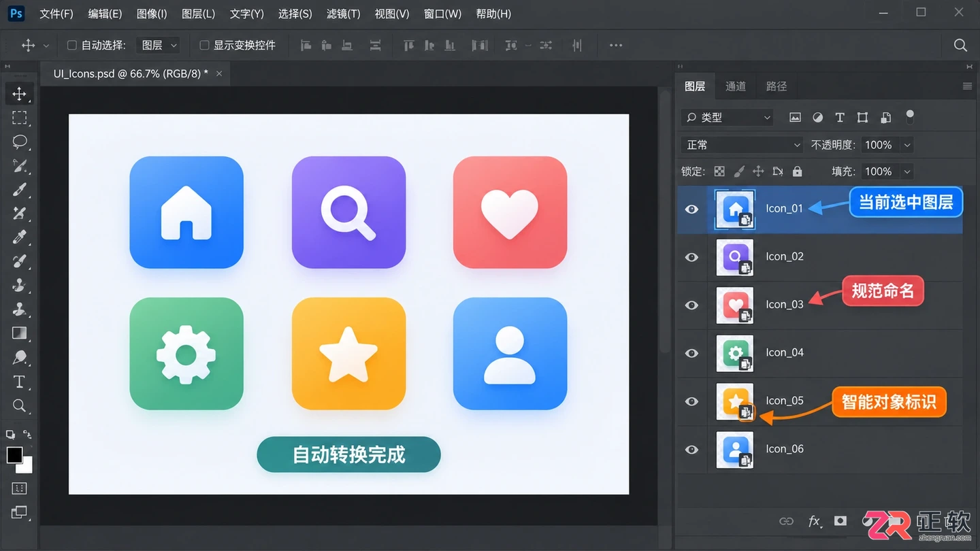Filter layers by adjustment layer icon
Screen dimensions: 980x551
(817, 118)
